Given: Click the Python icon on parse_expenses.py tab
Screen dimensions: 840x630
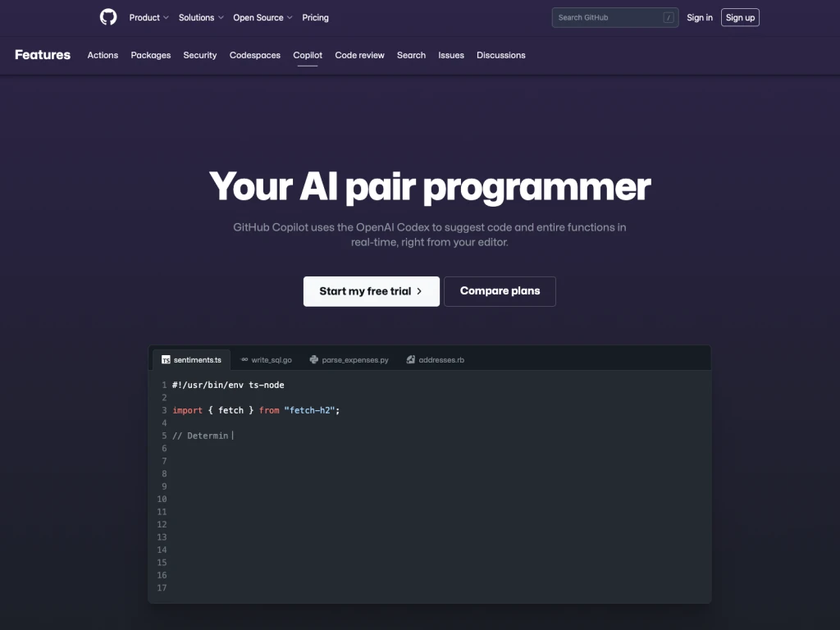Looking at the screenshot, I should 314,360.
